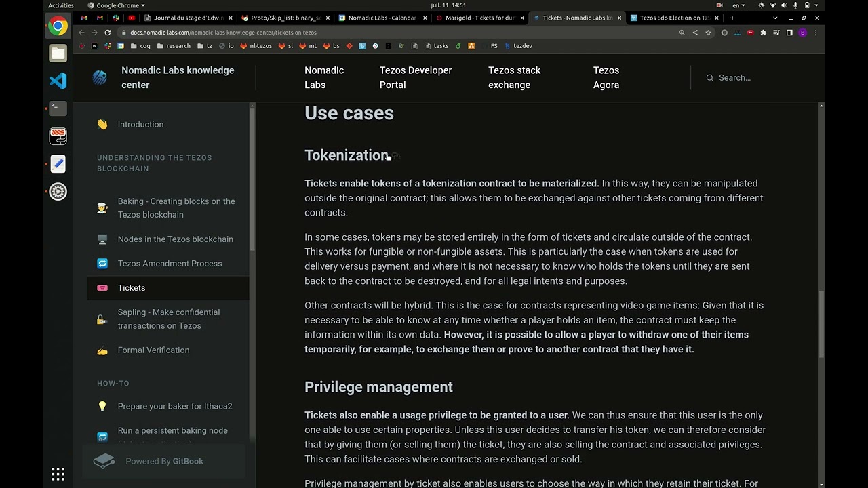This screenshot has width=868, height=488.
Task: Click the waving hand Introduction icon
Action: coord(102,125)
